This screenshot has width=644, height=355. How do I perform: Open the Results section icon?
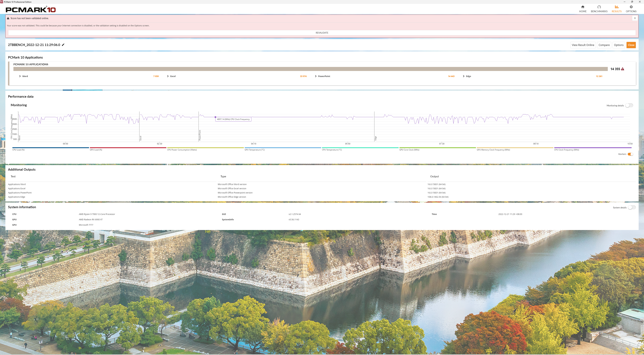[616, 7]
